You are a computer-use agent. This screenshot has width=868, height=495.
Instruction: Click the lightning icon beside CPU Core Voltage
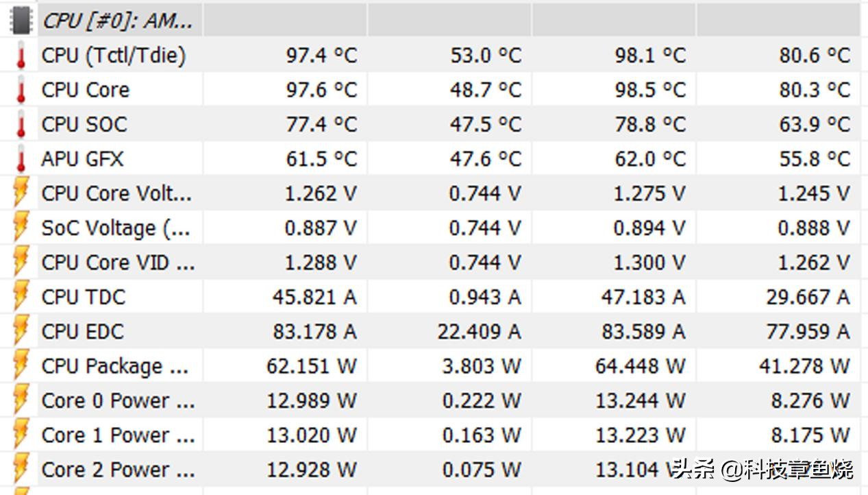pos(21,193)
